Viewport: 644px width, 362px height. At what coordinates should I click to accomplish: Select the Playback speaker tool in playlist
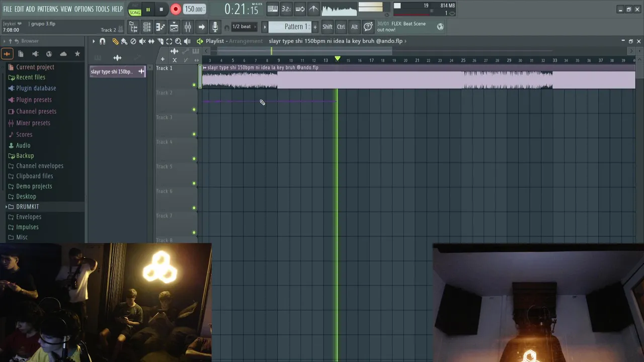tap(187, 41)
